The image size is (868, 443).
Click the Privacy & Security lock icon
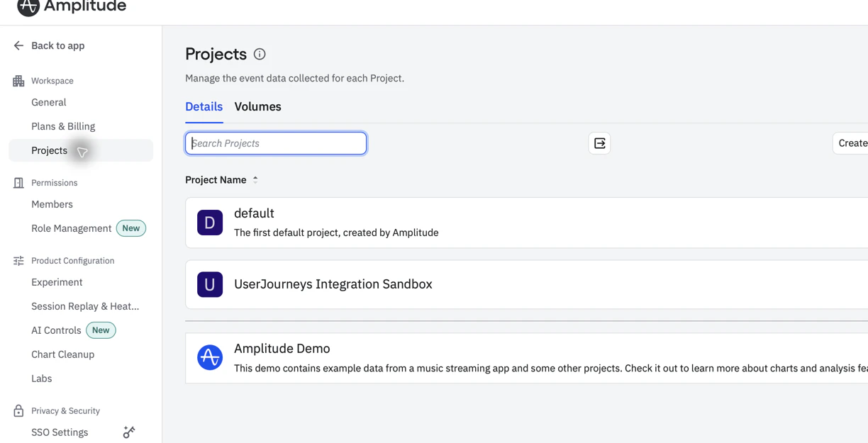[x=18, y=411]
